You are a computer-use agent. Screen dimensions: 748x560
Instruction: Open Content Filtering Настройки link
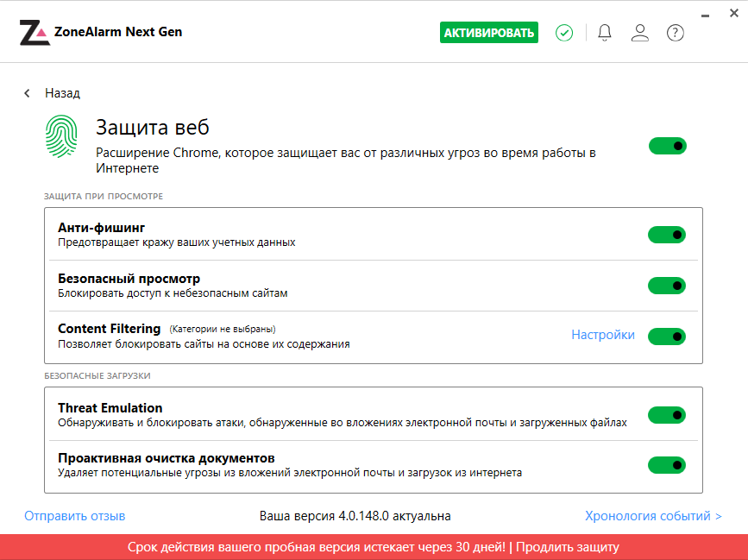coord(603,335)
